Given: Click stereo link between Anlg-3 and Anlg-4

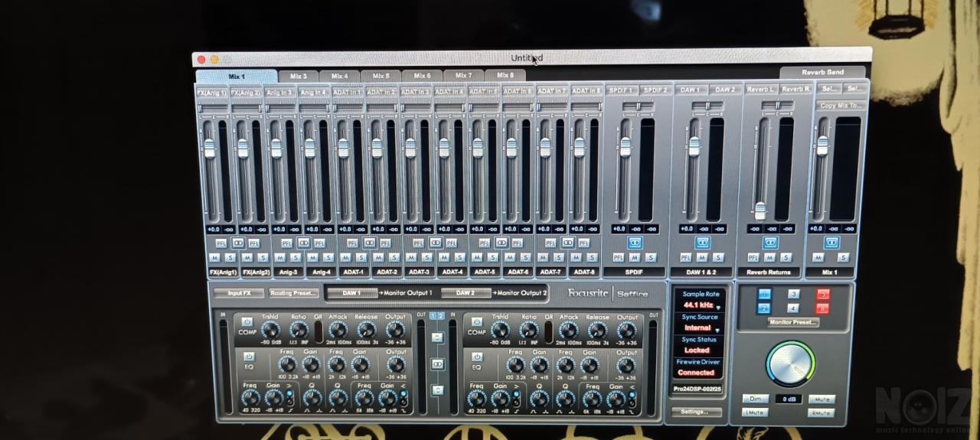Looking at the screenshot, I should coord(303,243).
